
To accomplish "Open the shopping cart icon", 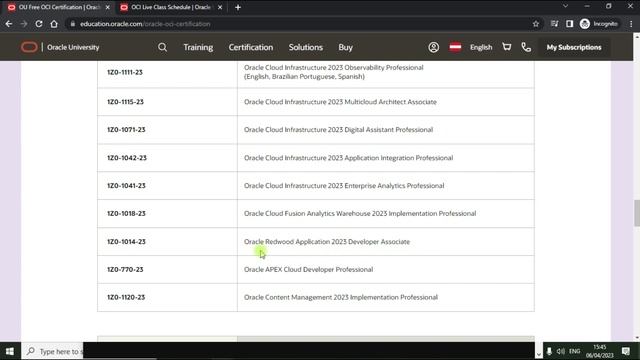I will coord(507,47).
